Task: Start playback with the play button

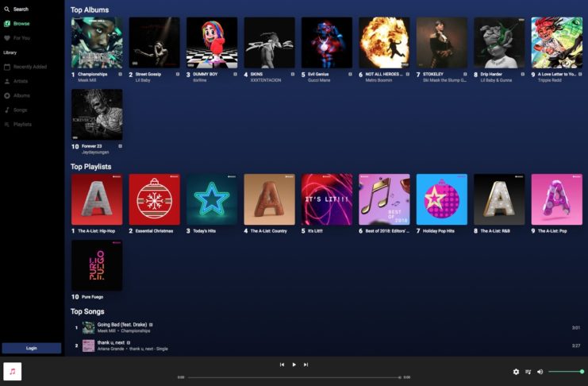Action: click(x=294, y=365)
